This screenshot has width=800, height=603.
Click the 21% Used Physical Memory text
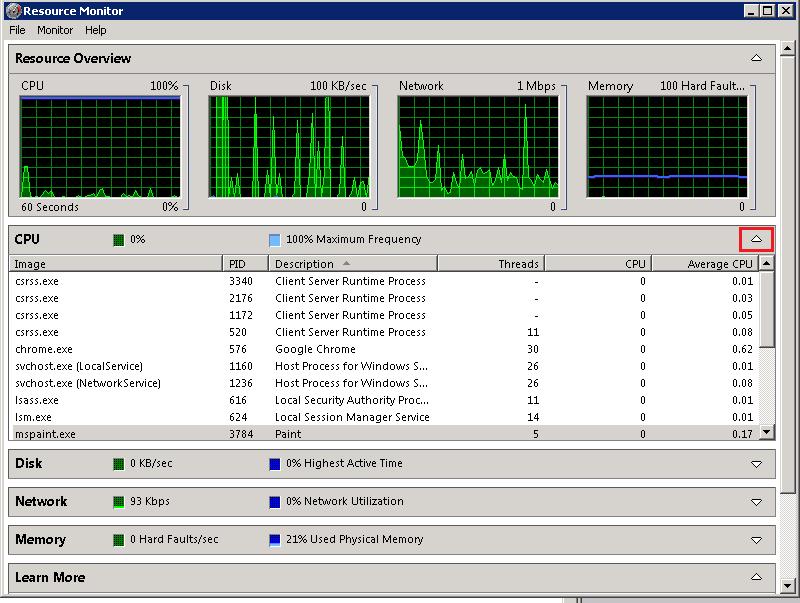pos(355,539)
